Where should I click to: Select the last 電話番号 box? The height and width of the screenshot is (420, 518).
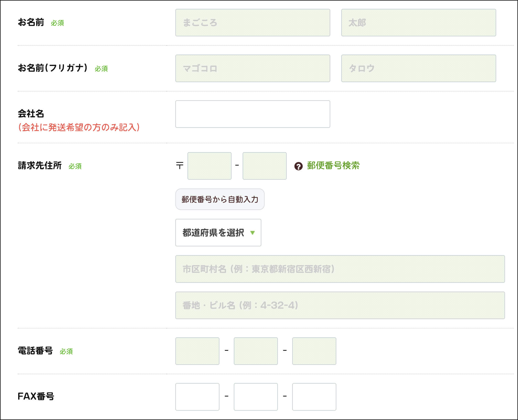pos(314,351)
